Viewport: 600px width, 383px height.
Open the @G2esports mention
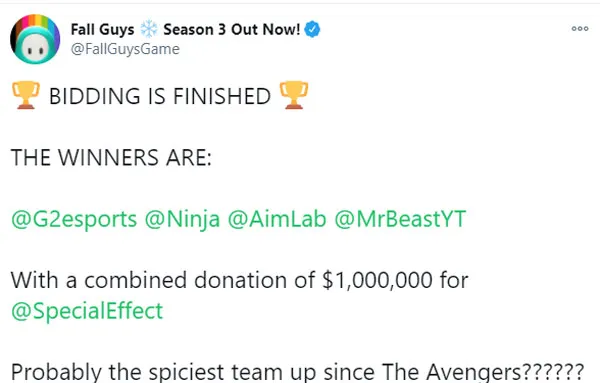pyautogui.click(x=74, y=219)
